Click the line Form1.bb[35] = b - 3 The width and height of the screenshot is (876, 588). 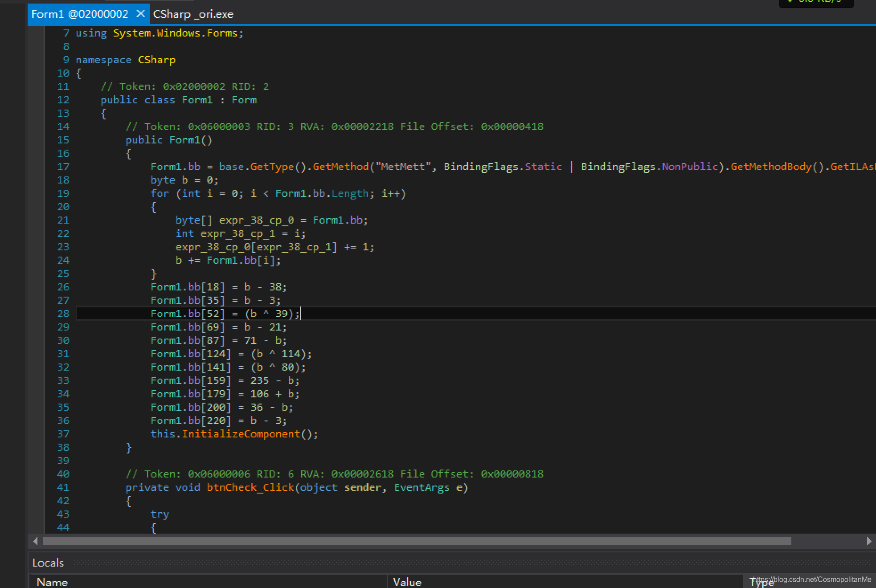216,300
